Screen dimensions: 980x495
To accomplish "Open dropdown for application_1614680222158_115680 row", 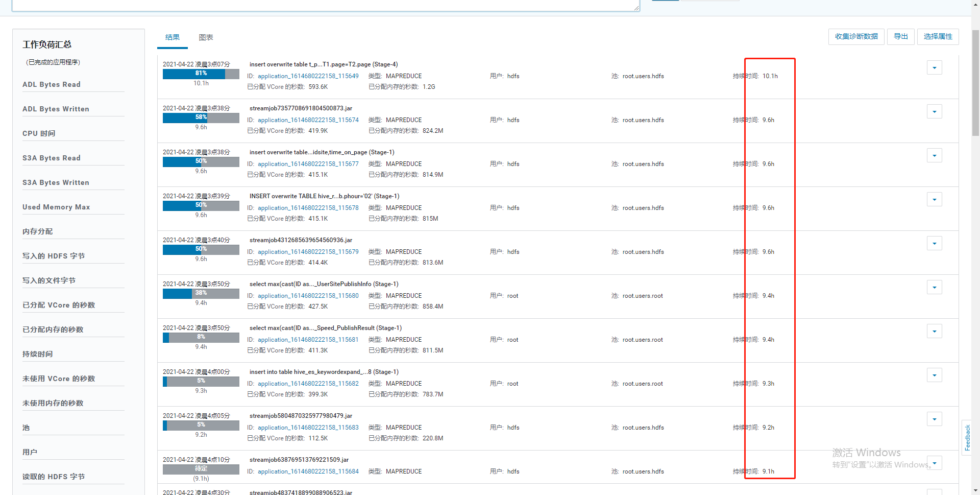I will 934,287.
